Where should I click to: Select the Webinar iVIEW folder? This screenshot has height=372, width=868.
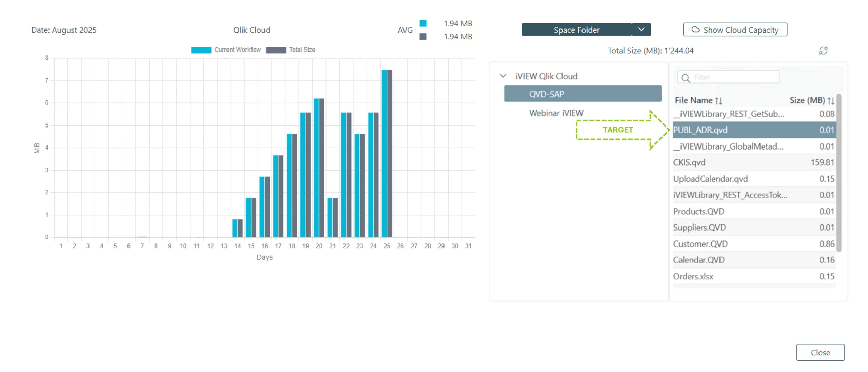(556, 113)
